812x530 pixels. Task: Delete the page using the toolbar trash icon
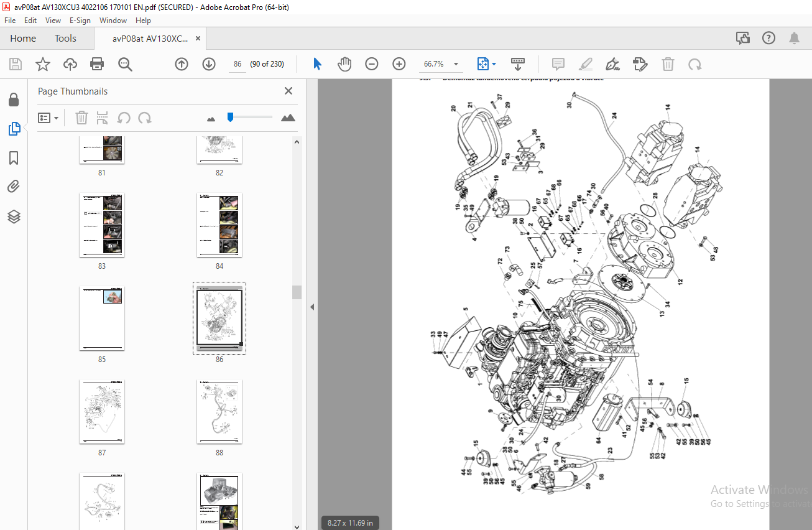click(x=668, y=64)
